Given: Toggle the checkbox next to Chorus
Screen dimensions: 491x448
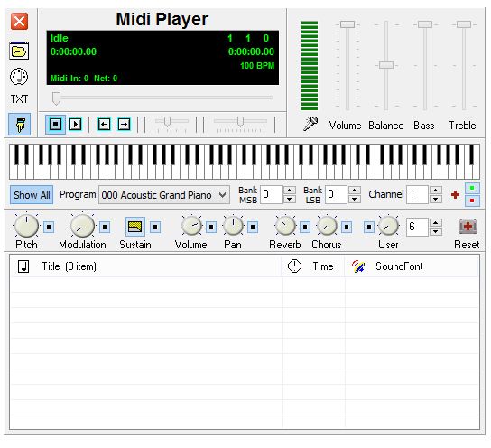Looking at the screenshot, I should point(347,227).
